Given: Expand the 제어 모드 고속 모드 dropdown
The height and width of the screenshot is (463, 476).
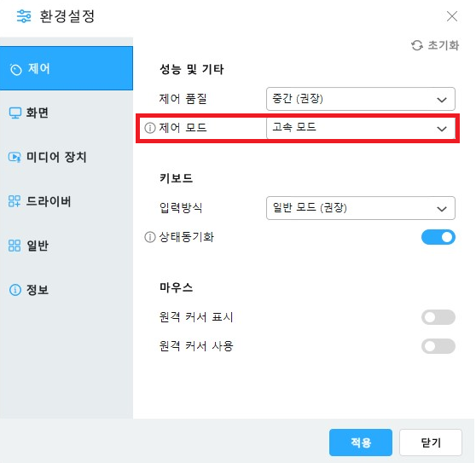Looking at the screenshot, I should (x=360, y=128).
